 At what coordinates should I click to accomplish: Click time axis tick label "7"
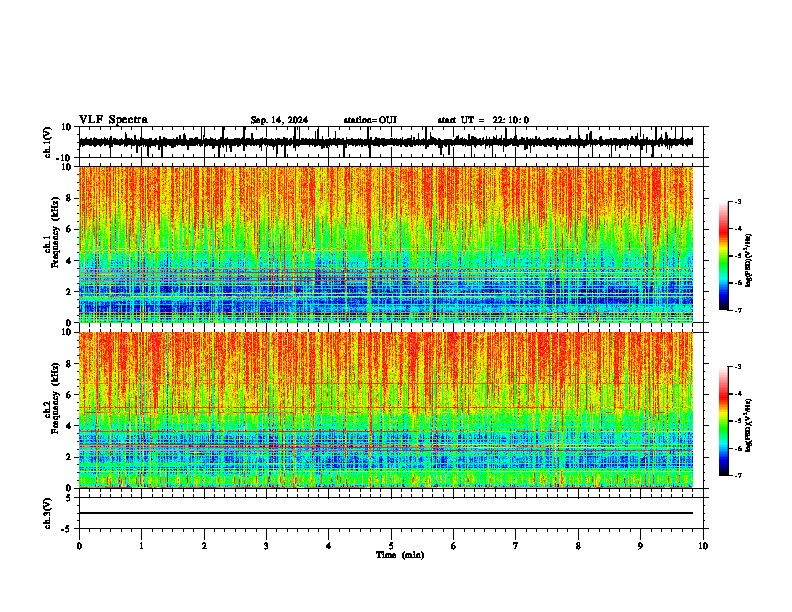[x=516, y=546]
